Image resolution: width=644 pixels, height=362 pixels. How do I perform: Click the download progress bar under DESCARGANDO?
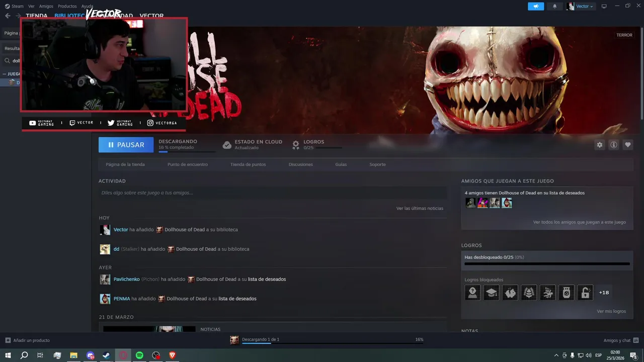click(x=187, y=151)
